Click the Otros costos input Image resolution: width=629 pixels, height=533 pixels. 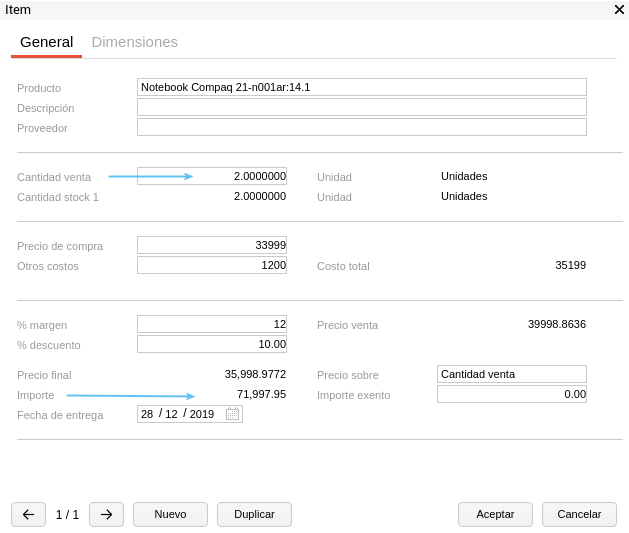pos(211,265)
